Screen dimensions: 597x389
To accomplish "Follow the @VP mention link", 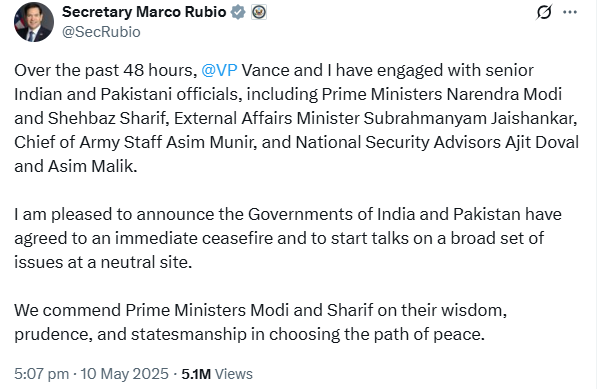I will click(219, 70).
